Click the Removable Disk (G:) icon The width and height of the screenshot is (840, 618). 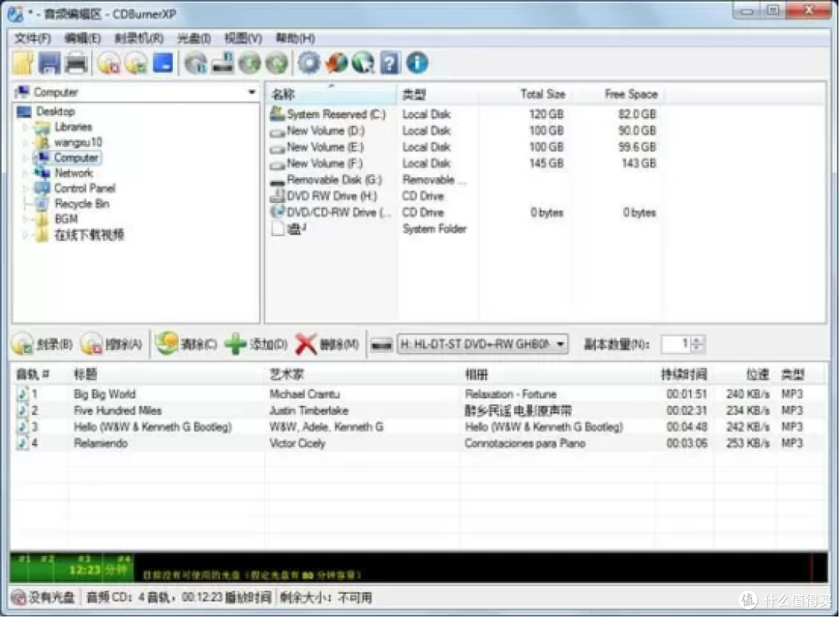pos(278,180)
